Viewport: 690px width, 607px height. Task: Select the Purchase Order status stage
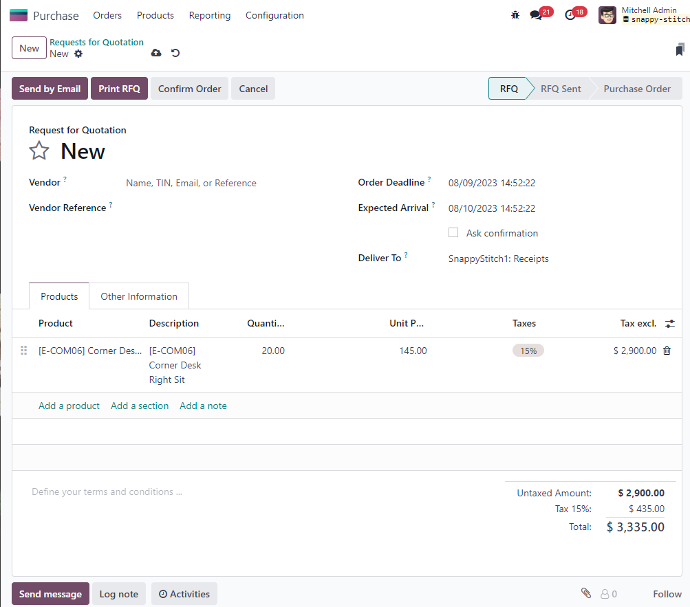pos(637,88)
